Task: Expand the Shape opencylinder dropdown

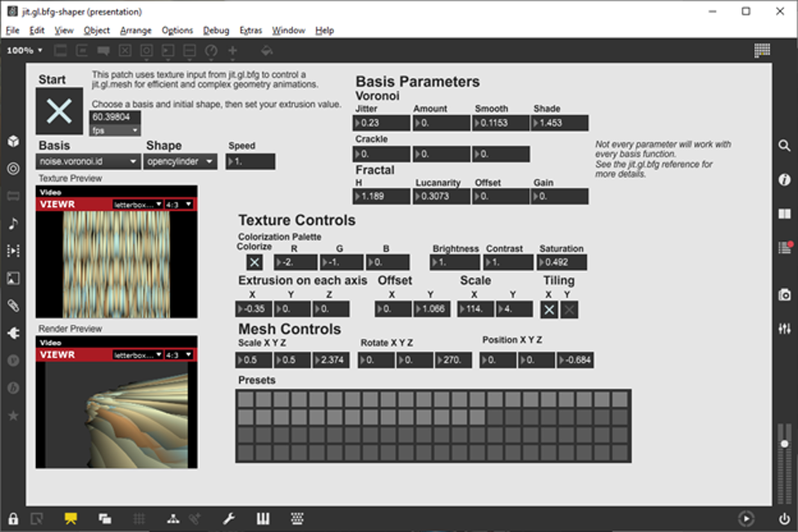Action: 181,162
